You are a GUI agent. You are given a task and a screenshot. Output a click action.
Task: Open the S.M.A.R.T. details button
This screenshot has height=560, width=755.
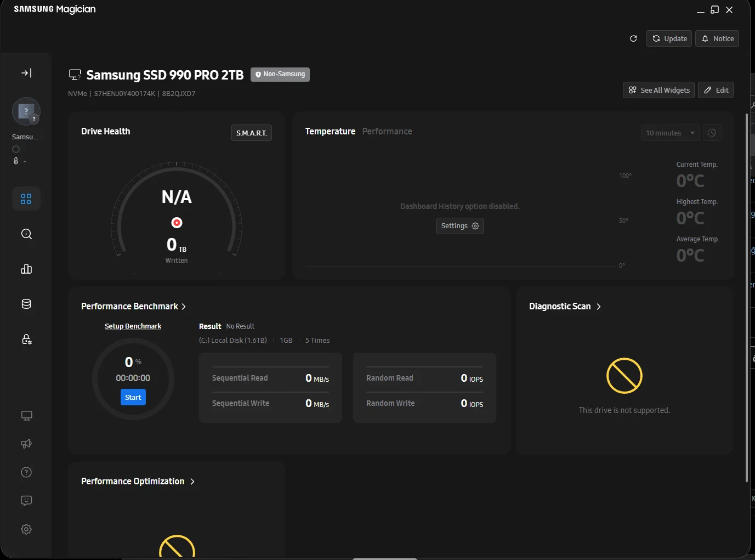pos(251,133)
